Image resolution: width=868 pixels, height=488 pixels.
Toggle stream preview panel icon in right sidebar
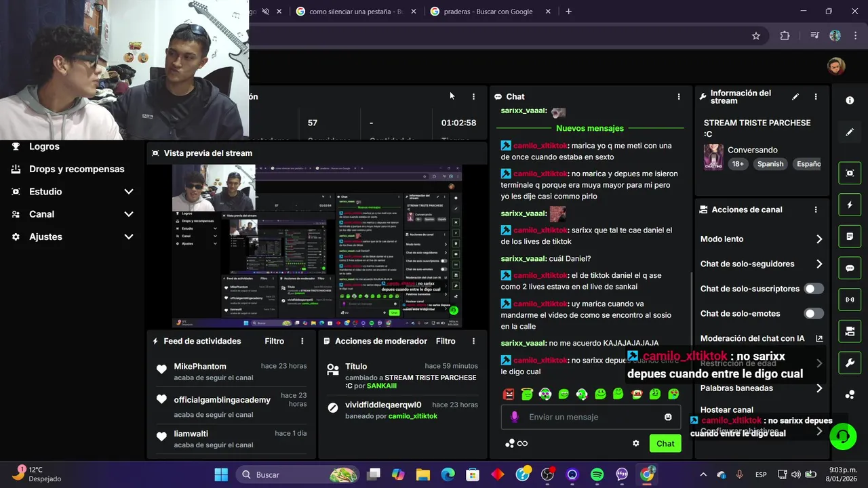point(850,173)
